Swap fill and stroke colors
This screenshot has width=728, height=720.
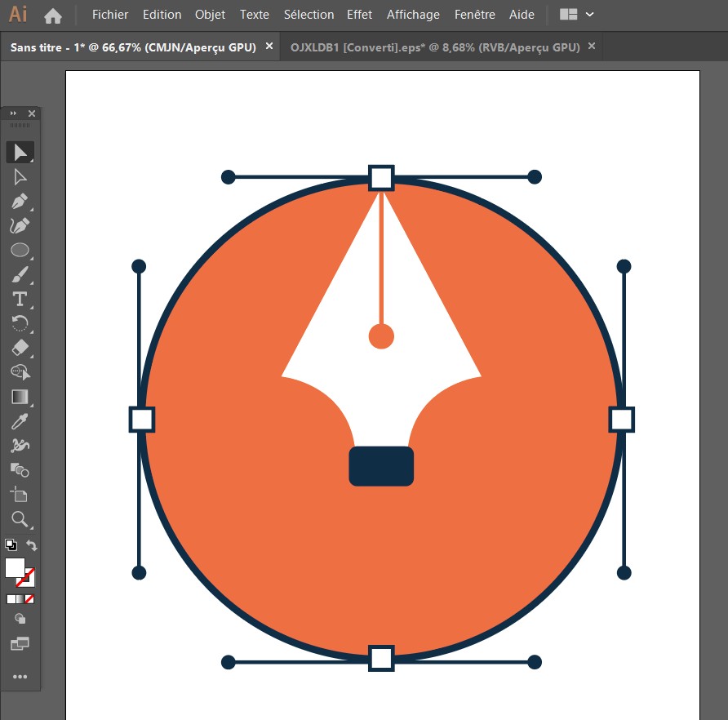(x=32, y=545)
